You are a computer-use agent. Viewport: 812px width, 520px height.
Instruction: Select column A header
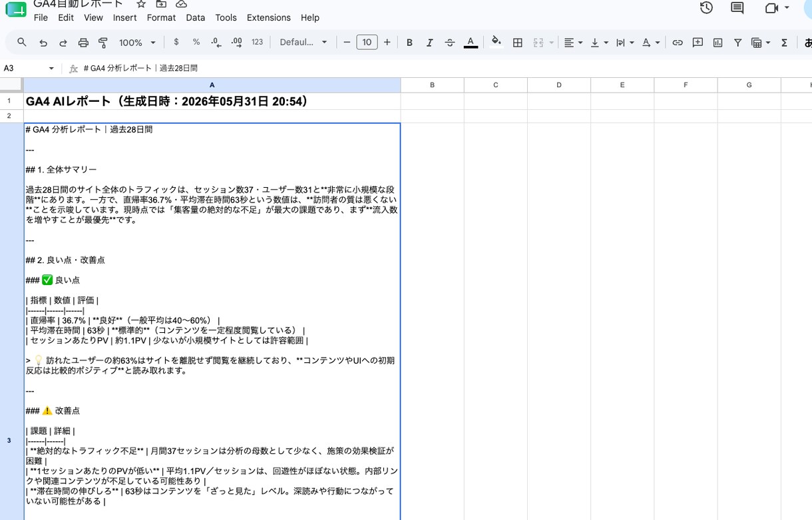coord(212,85)
